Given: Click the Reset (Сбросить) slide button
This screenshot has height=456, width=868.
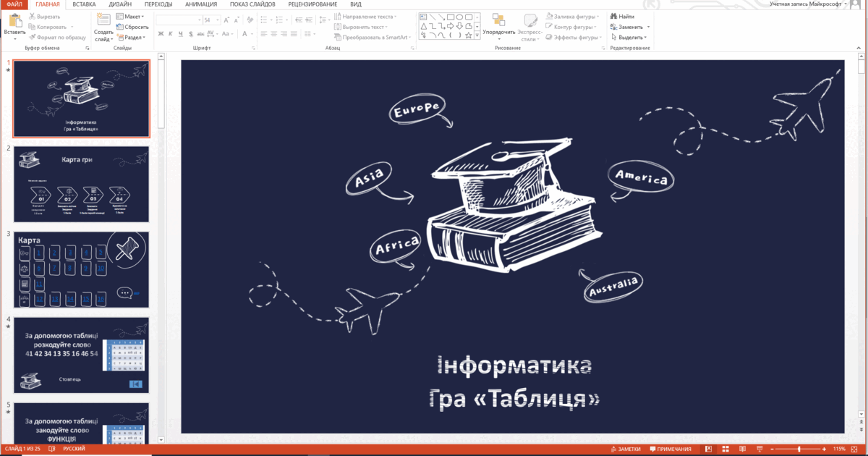Looking at the screenshot, I should pyautogui.click(x=132, y=27).
